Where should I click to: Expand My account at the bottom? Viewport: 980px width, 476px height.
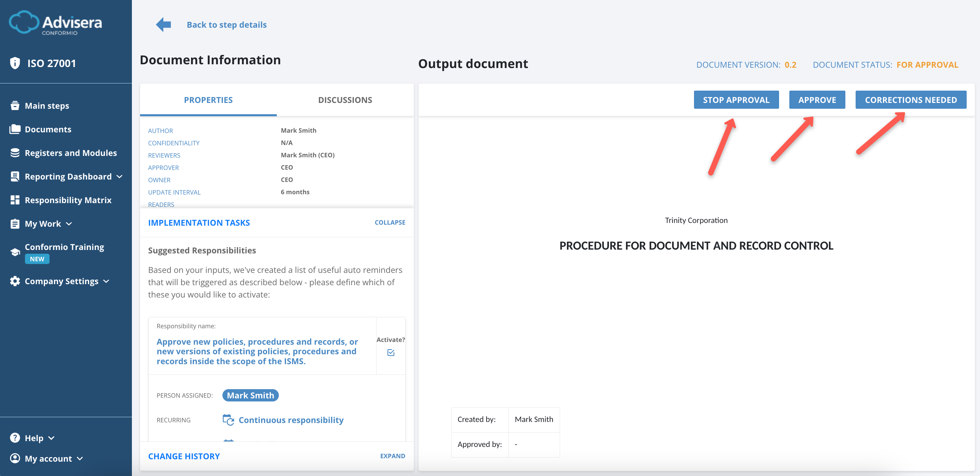point(80,459)
